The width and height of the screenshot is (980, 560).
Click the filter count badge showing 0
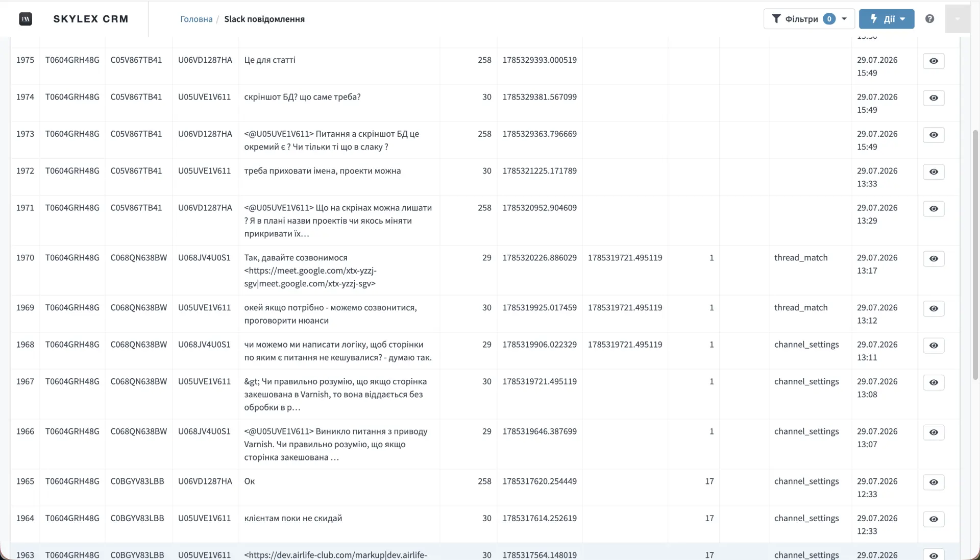point(829,19)
